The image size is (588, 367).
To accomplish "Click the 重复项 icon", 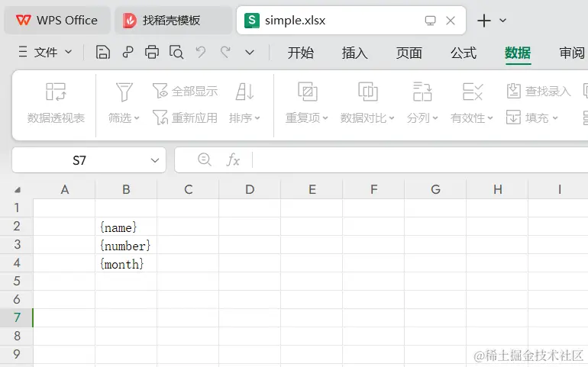I will pyautogui.click(x=307, y=92).
